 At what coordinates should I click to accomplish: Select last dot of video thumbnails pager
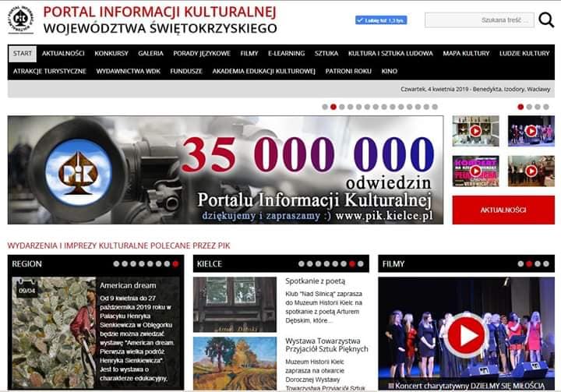point(546,107)
